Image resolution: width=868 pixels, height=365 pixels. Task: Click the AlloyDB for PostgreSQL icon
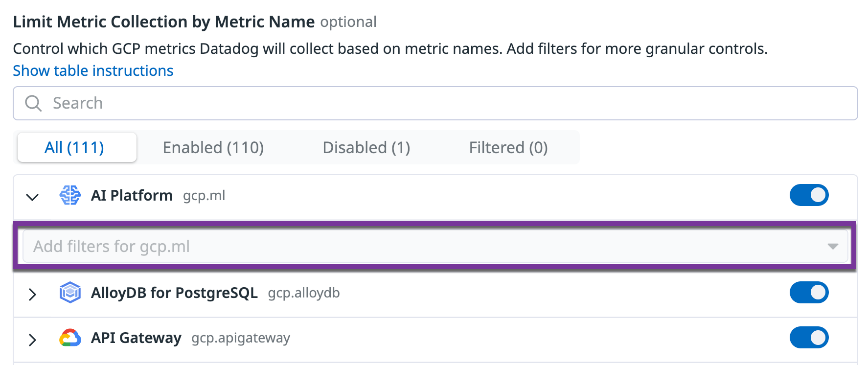click(x=70, y=293)
